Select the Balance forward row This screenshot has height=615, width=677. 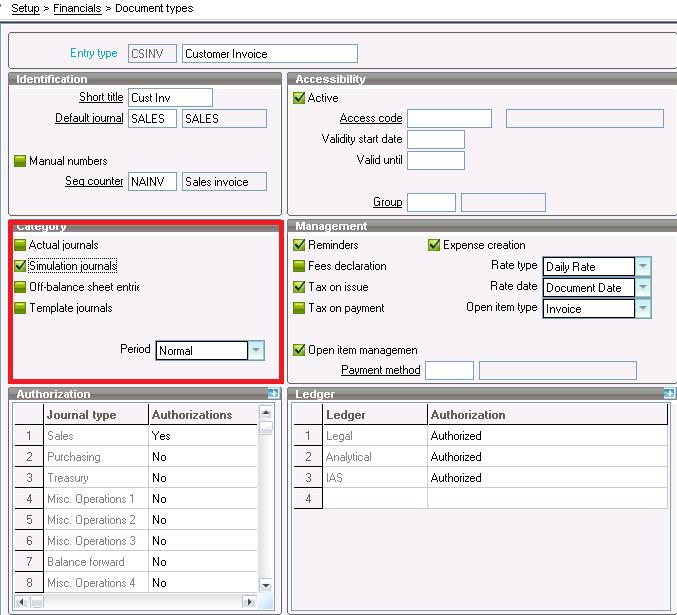point(96,561)
